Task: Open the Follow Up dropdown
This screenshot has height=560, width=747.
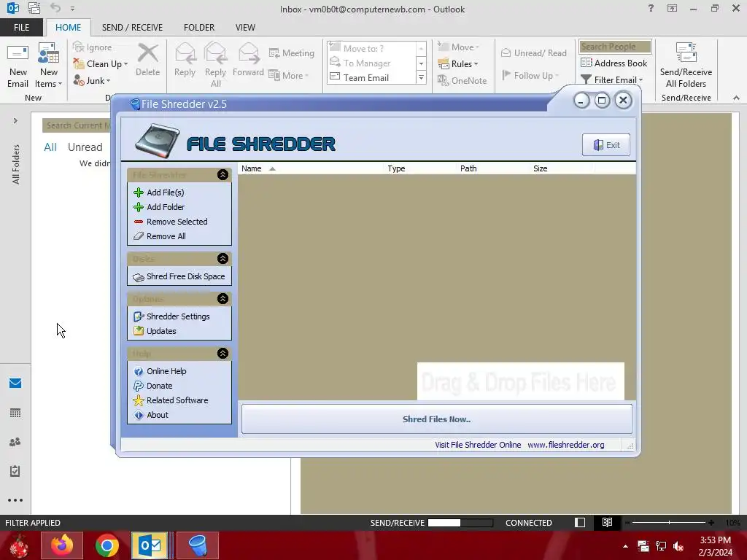Action: tap(530, 75)
